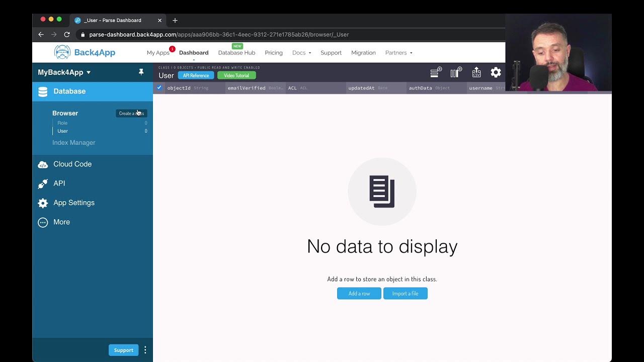
Task: Open the class settings gear icon
Action: click(496, 72)
